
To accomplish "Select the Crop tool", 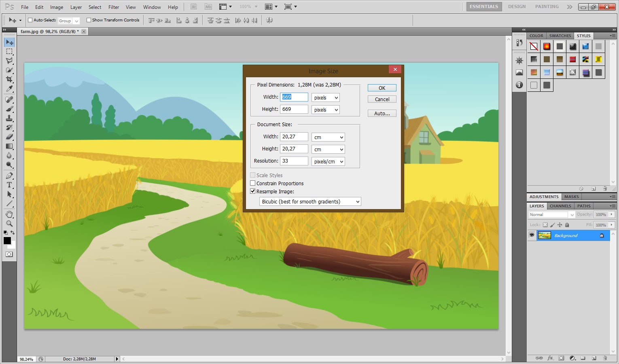I will point(9,79).
